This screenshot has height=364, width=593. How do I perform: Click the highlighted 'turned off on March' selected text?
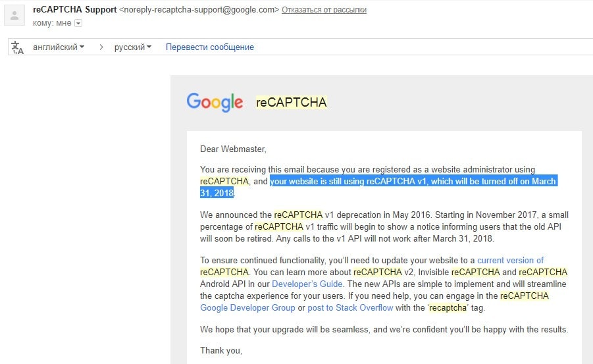coord(518,181)
